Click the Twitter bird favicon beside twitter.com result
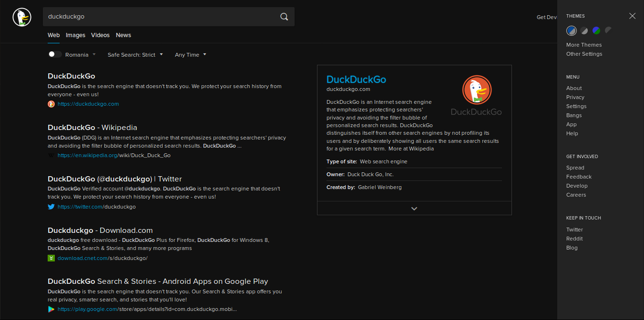Image resolution: width=644 pixels, height=320 pixels. [x=51, y=207]
